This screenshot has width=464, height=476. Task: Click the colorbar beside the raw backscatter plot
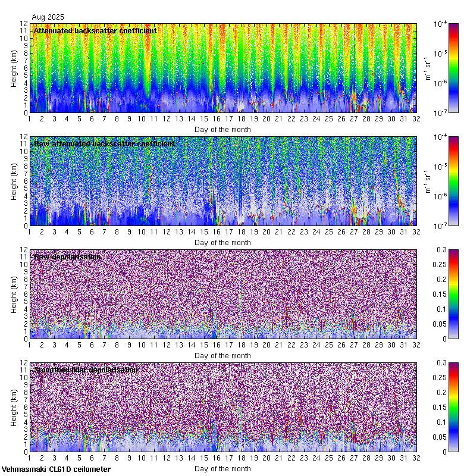(x=454, y=181)
